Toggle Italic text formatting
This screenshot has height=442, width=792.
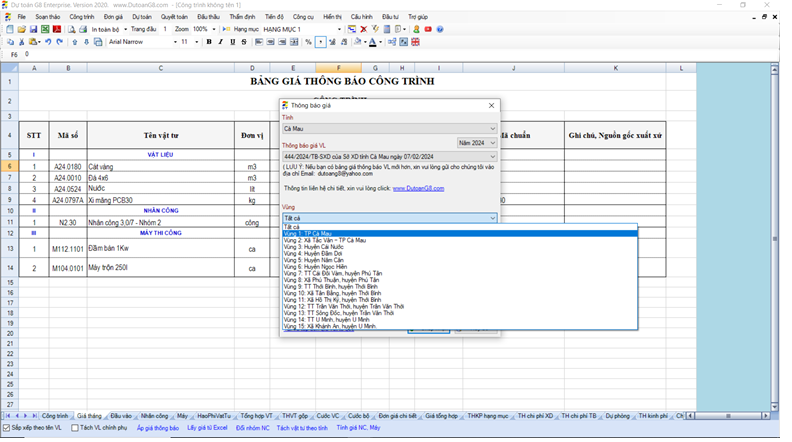(220, 42)
